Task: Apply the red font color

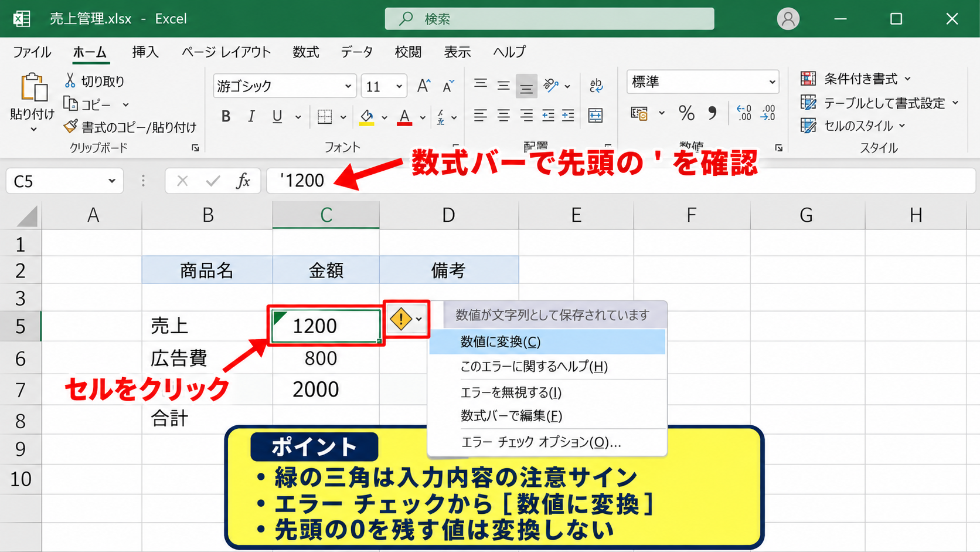Action: click(x=404, y=117)
